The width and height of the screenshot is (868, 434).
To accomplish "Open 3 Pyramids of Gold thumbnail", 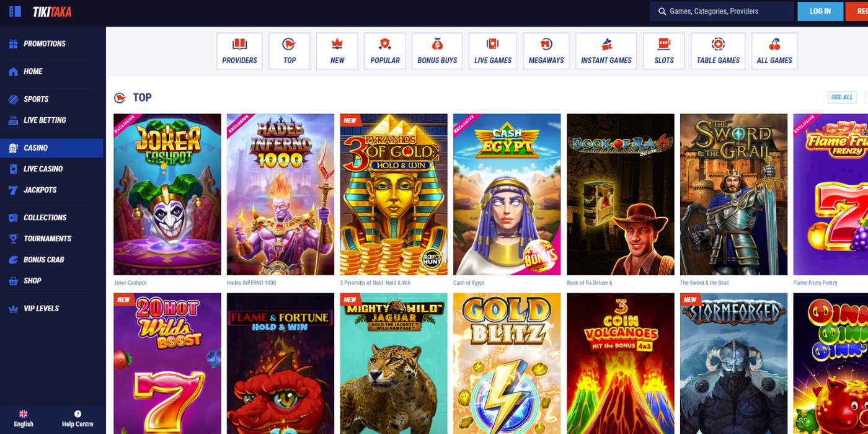I will coord(394,195).
